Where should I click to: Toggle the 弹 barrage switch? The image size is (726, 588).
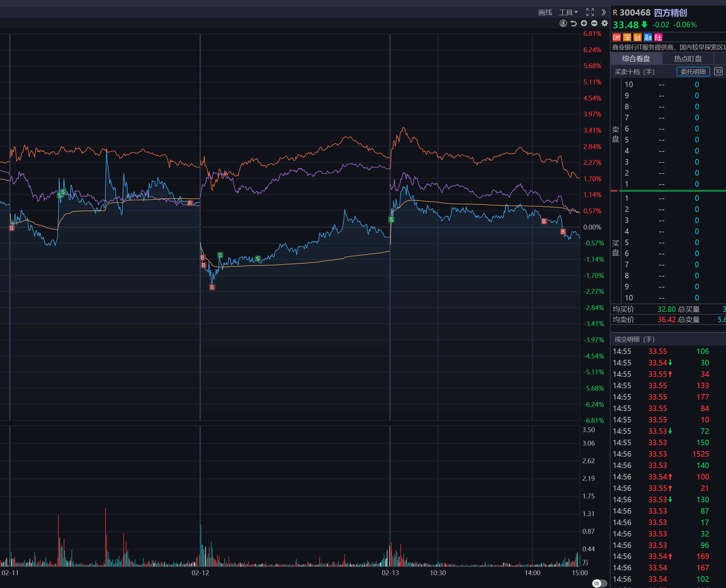pos(599,584)
